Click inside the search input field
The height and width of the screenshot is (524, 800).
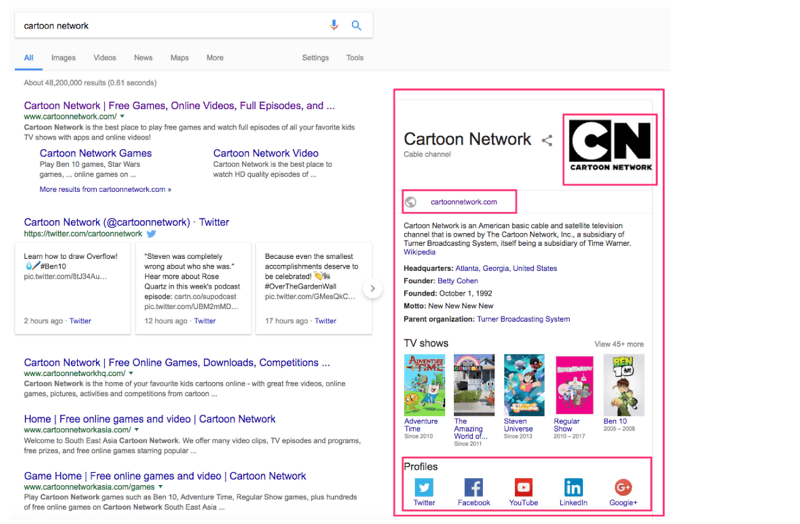coord(170,26)
